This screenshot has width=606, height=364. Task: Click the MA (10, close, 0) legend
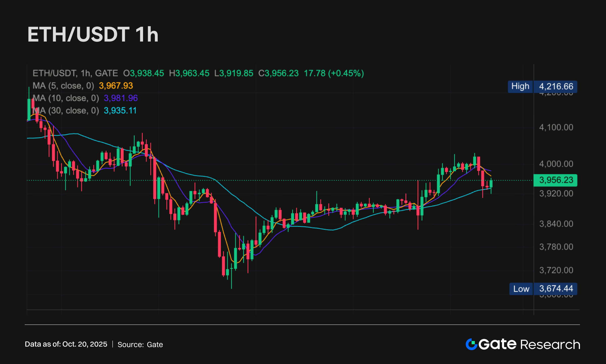pos(66,98)
